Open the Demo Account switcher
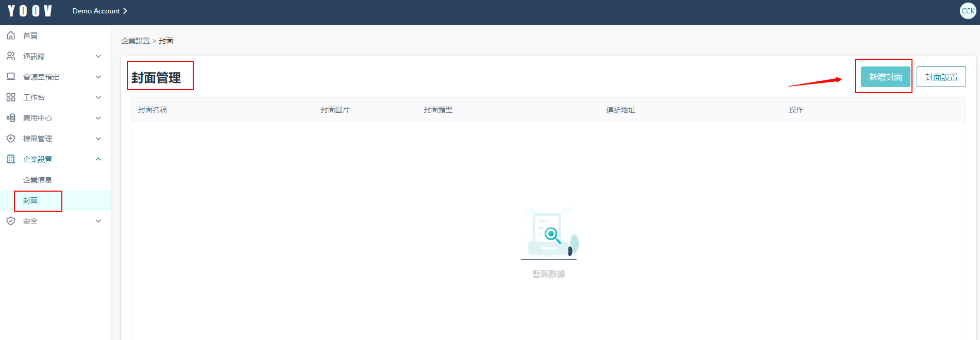 point(99,11)
